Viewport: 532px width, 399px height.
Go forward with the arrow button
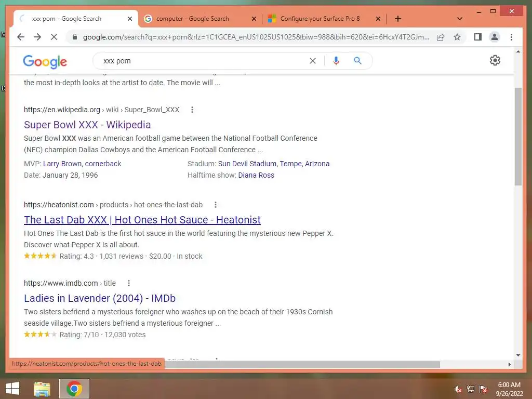pyautogui.click(x=37, y=37)
